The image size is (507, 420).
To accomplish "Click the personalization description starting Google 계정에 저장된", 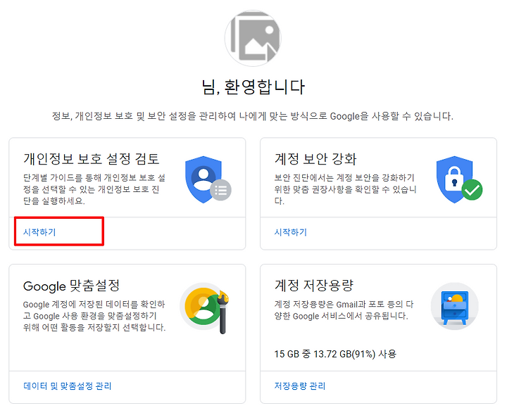I will click(94, 316).
